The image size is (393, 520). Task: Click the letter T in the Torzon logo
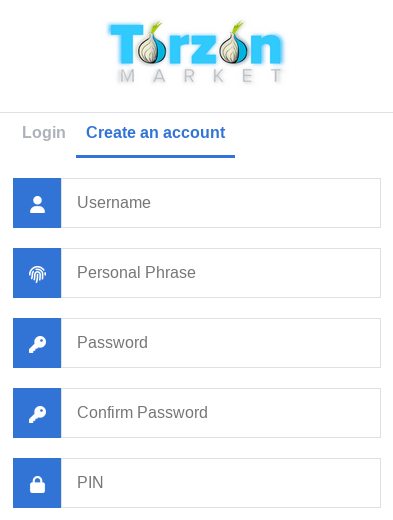126,44
